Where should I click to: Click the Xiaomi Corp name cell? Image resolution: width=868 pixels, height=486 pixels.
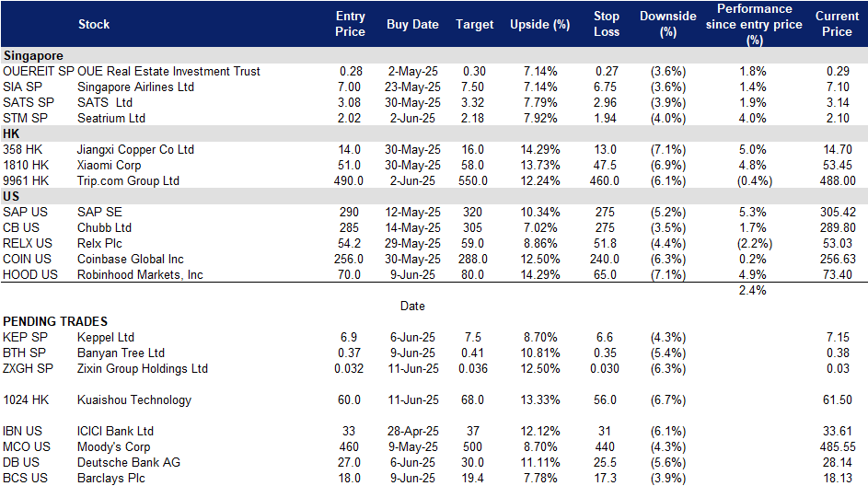coord(109,165)
